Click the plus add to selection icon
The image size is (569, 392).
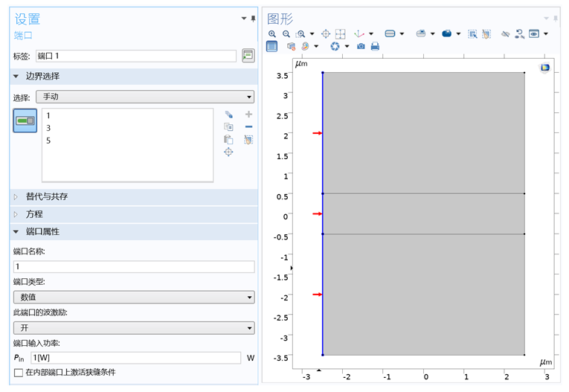tap(248, 115)
